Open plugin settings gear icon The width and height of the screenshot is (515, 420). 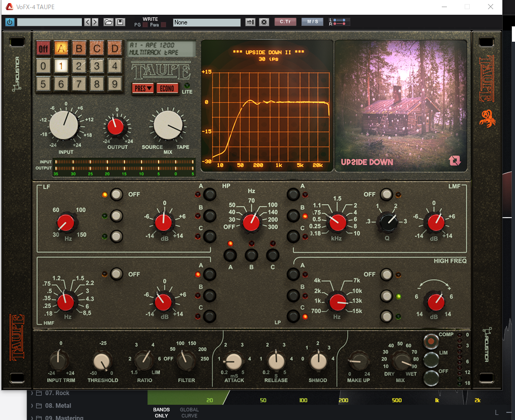coord(264,22)
